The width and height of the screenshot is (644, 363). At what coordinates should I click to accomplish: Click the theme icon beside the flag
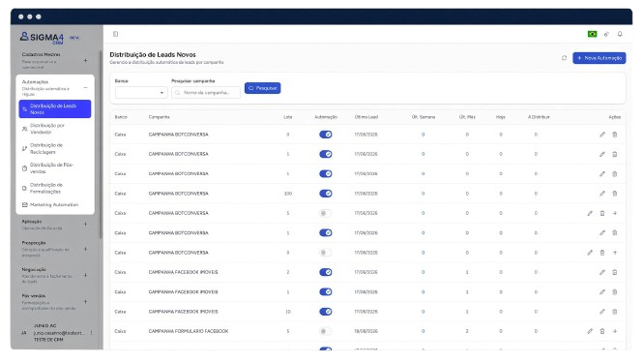click(606, 34)
